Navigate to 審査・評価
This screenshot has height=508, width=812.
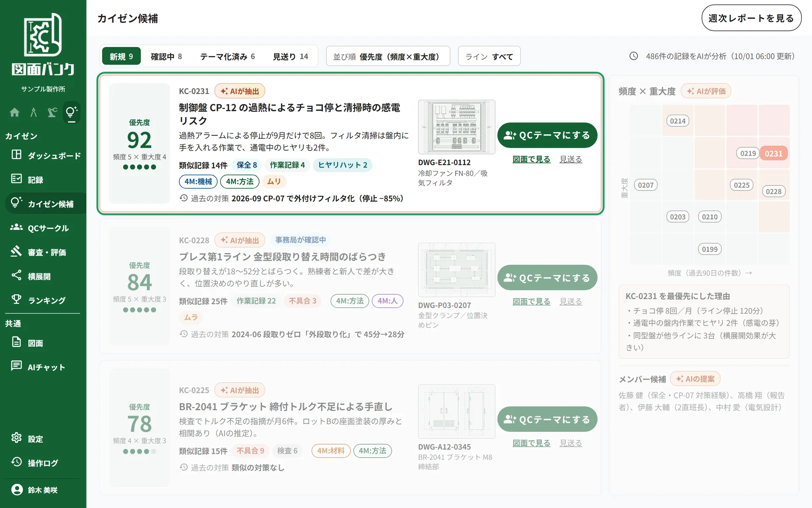tap(46, 252)
